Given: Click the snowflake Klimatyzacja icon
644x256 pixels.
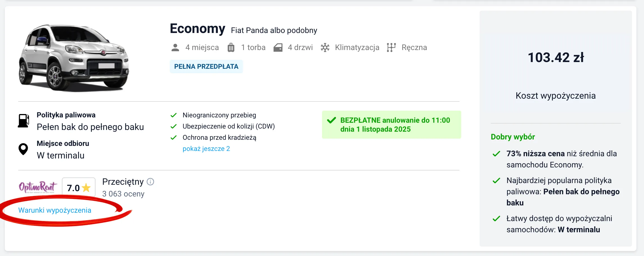Looking at the screenshot, I should [x=325, y=47].
